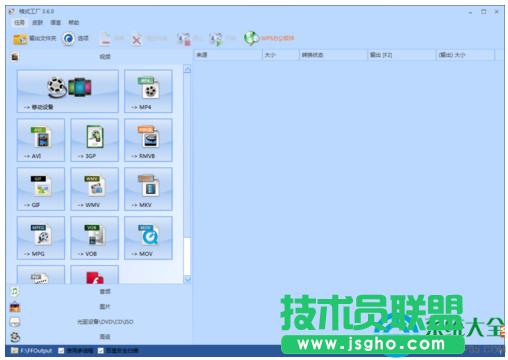Screen dimensions: 508x360
Task: Click the red X Clear List icon
Action: (x=136, y=40)
